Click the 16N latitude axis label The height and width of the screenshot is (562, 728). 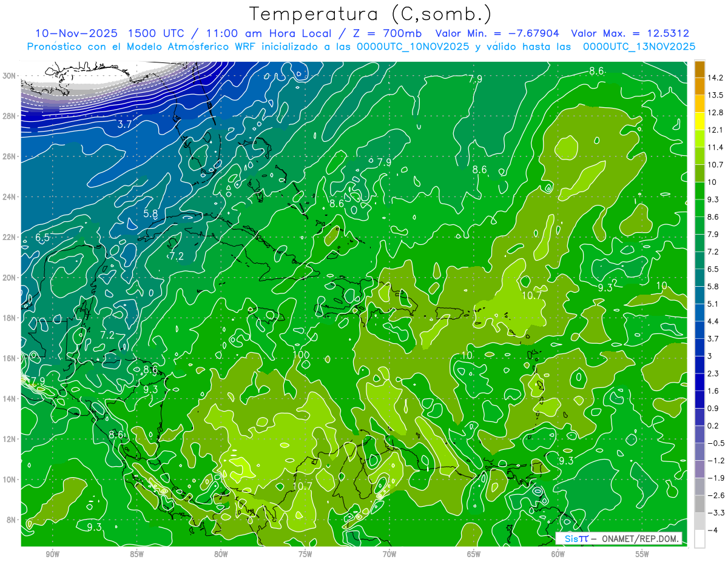point(9,358)
